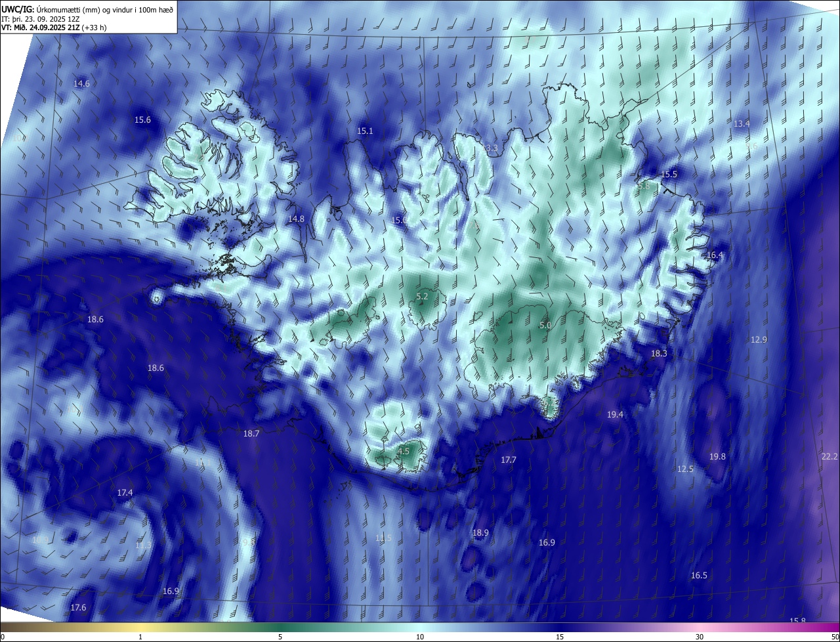Click the map value 17.7

pos(509,460)
